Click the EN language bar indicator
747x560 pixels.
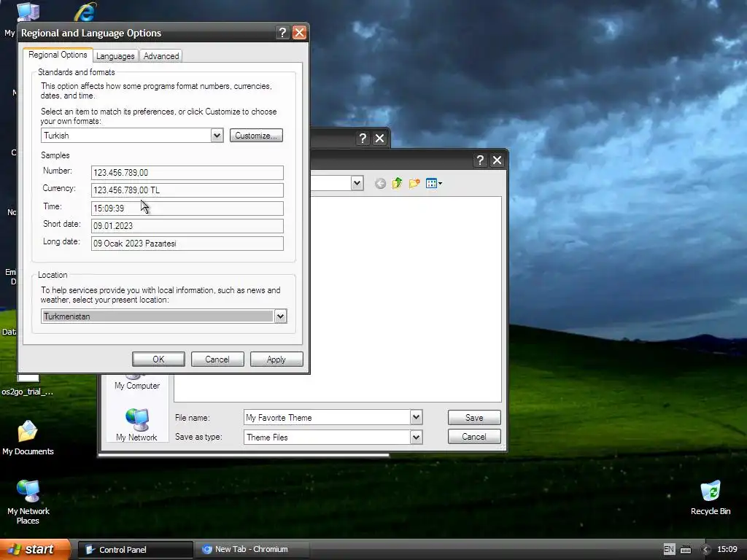[x=669, y=549]
